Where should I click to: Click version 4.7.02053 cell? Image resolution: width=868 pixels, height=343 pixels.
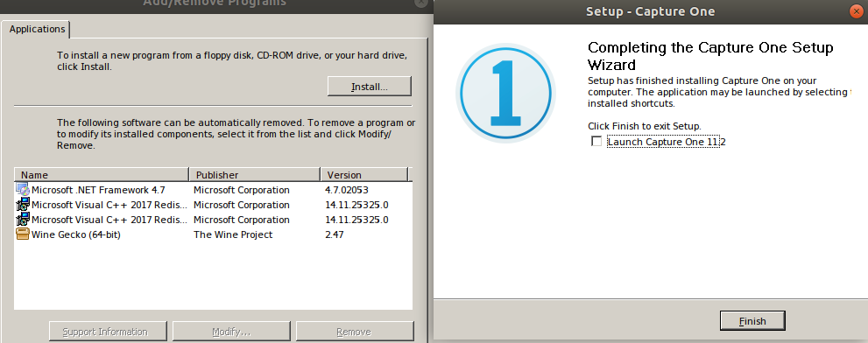[x=347, y=190]
